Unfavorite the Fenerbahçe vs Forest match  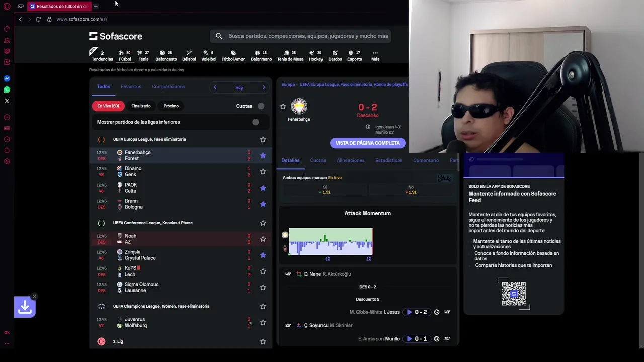(x=263, y=156)
